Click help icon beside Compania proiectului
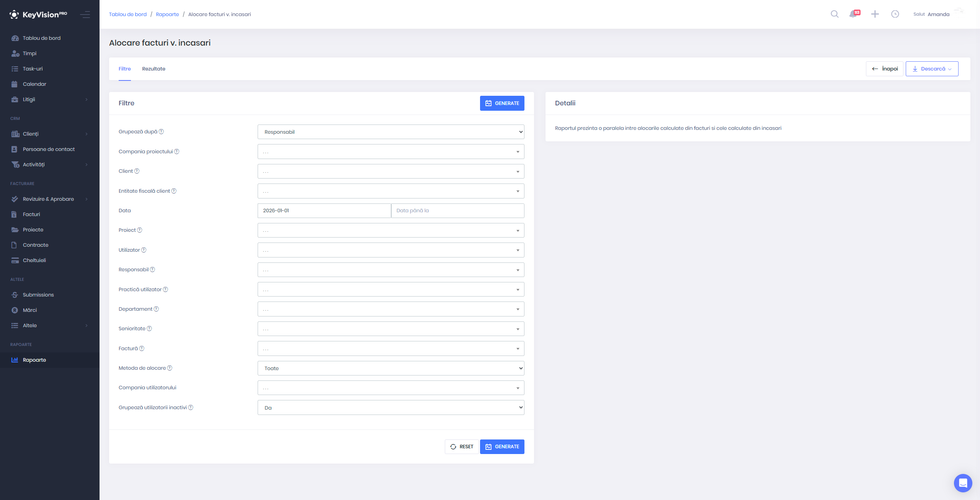This screenshot has height=500, width=980. (x=176, y=151)
